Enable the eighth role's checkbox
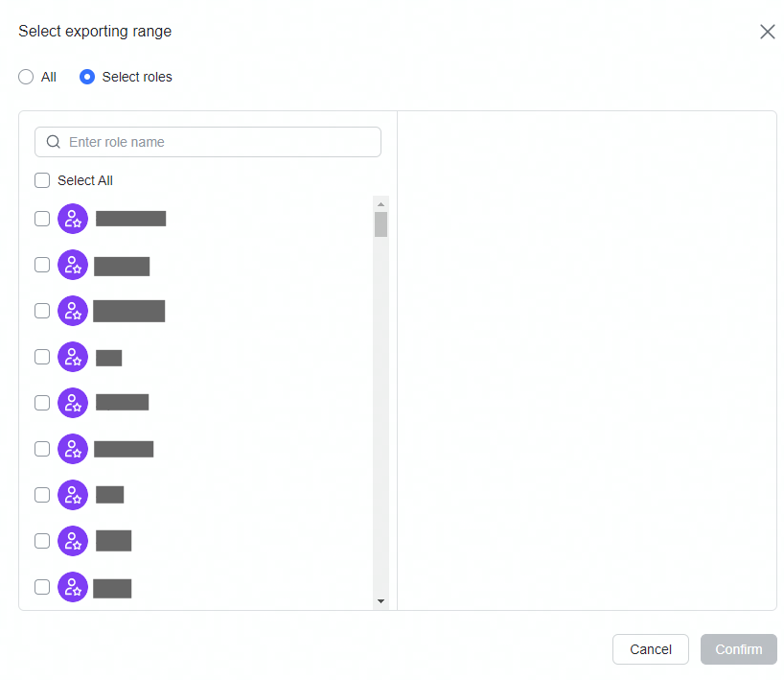Image resolution: width=784 pixels, height=680 pixels. (x=42, y=541)
